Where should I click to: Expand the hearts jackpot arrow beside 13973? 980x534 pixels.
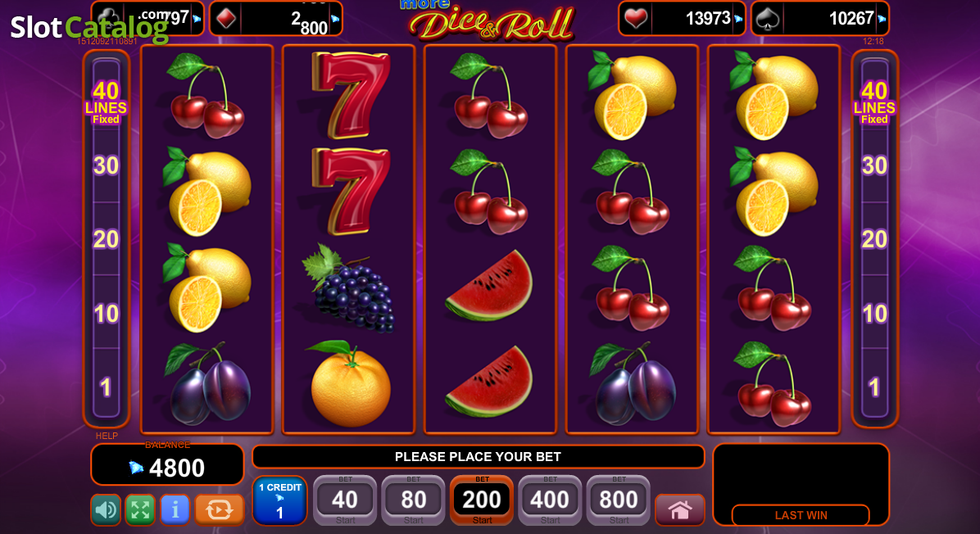[x=739, y=19]
